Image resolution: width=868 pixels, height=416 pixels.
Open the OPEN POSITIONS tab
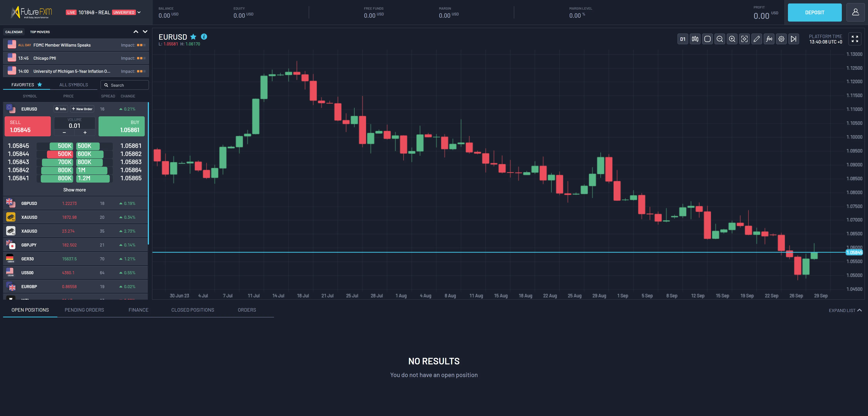(30, 310)
